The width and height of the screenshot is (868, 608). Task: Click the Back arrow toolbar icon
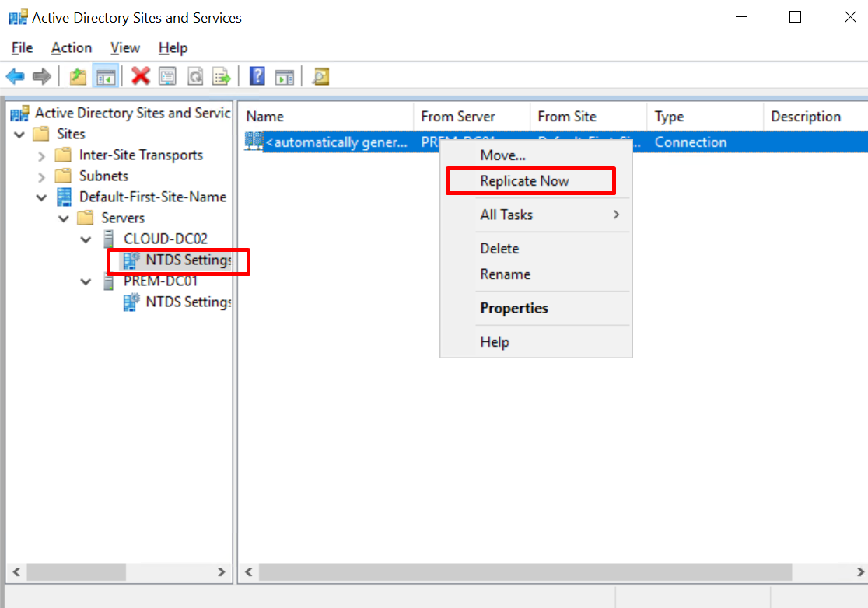coord(16,75)
